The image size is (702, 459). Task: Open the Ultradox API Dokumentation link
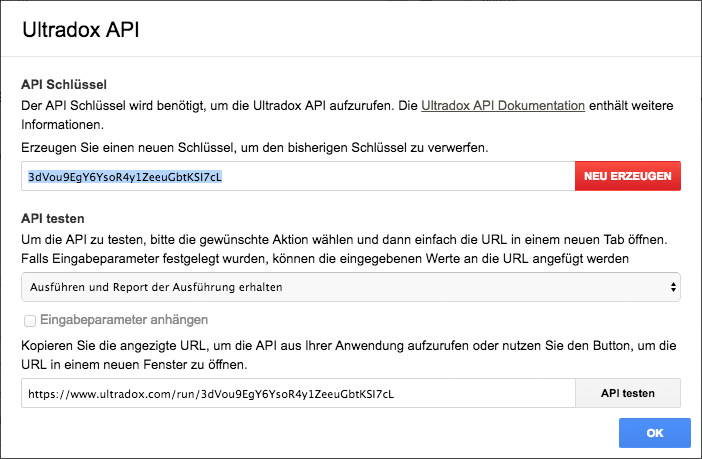point(503,106)
